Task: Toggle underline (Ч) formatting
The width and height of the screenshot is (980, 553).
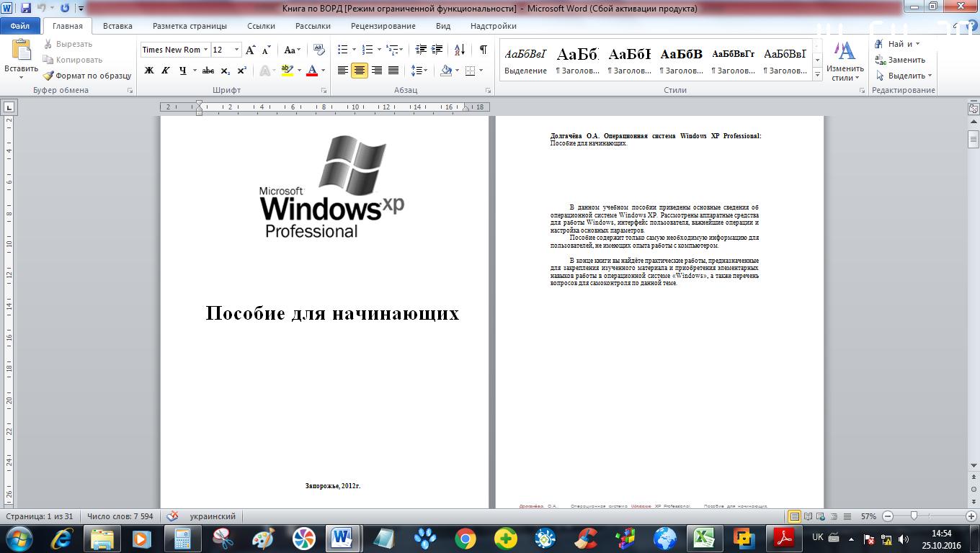Action: [183, 71]
